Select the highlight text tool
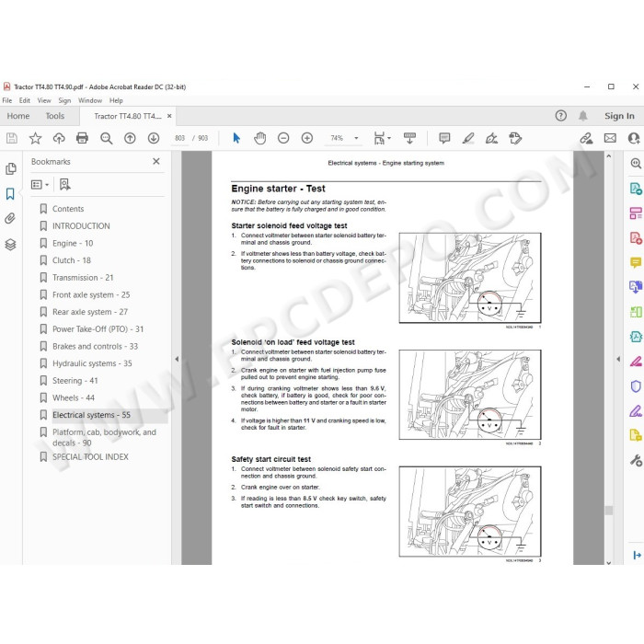Viewport: 644px width, 644px height. 467,138
